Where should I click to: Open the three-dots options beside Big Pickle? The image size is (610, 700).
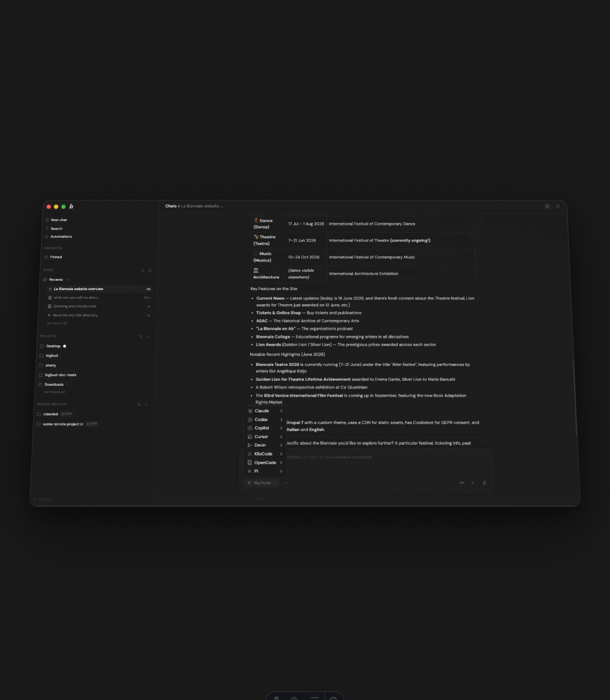[285, 483]
